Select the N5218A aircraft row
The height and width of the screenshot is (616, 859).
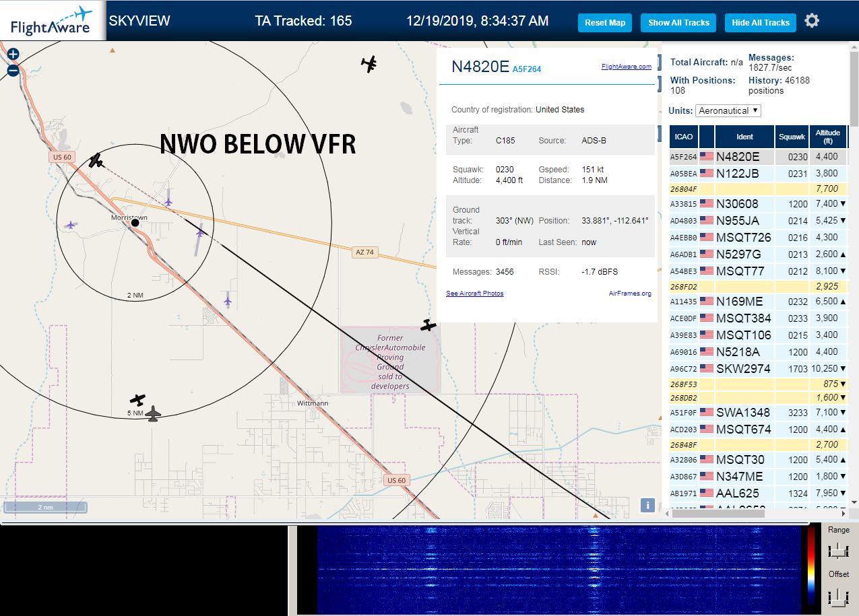pyautogui.click(x=758, y=352)
